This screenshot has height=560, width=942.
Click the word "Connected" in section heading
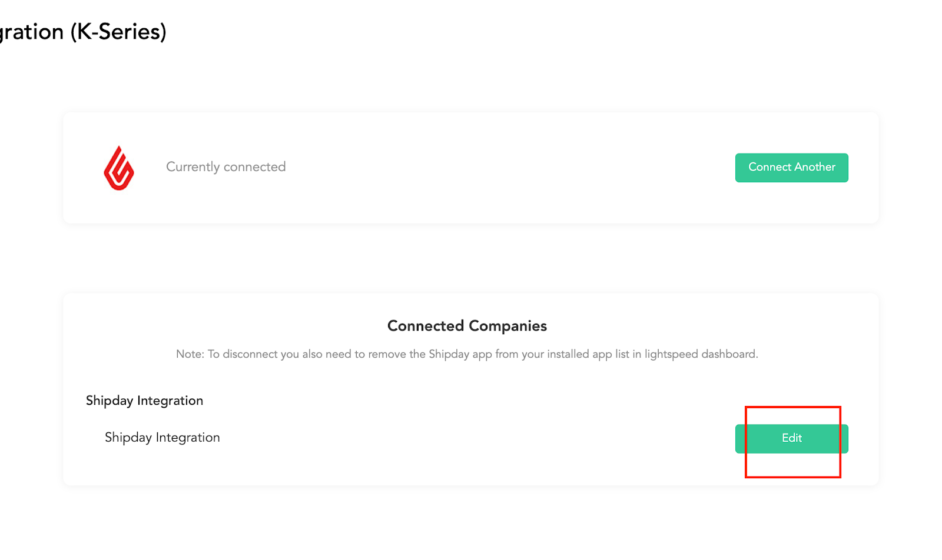pyautogui.click(x=426, y=326)
